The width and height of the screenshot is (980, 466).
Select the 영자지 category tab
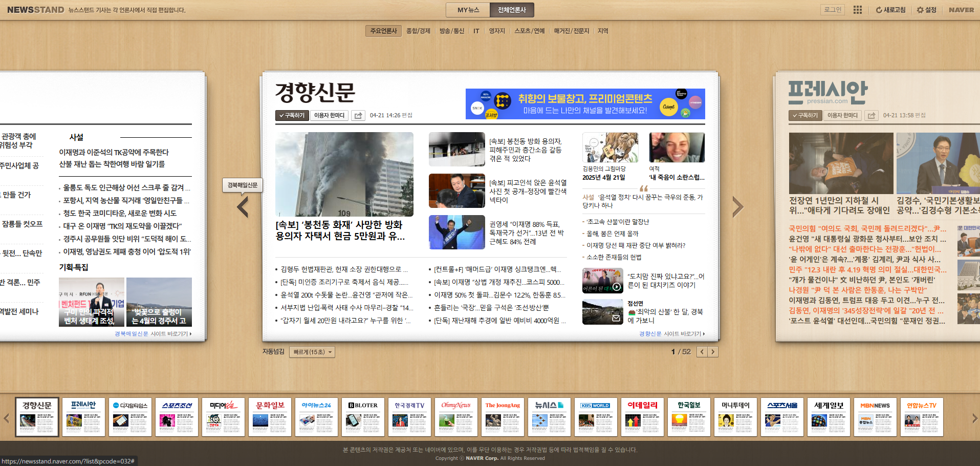(497, 31)
